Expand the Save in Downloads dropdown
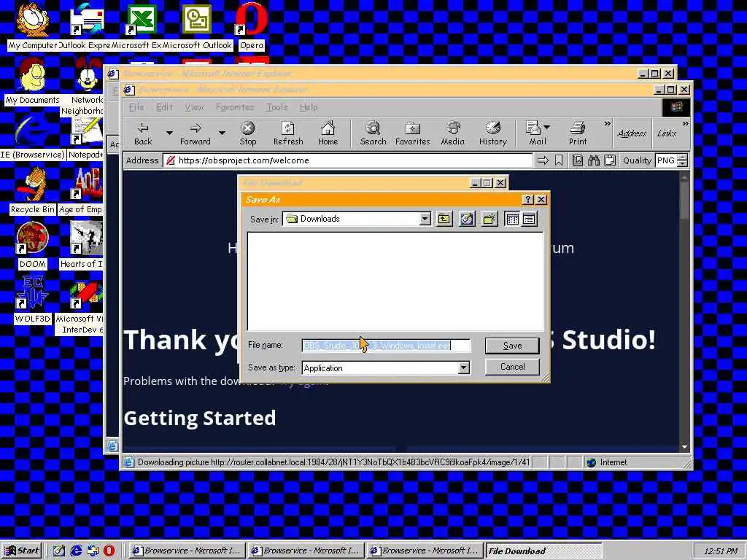 pyautogui.click(x=425, y=219)
